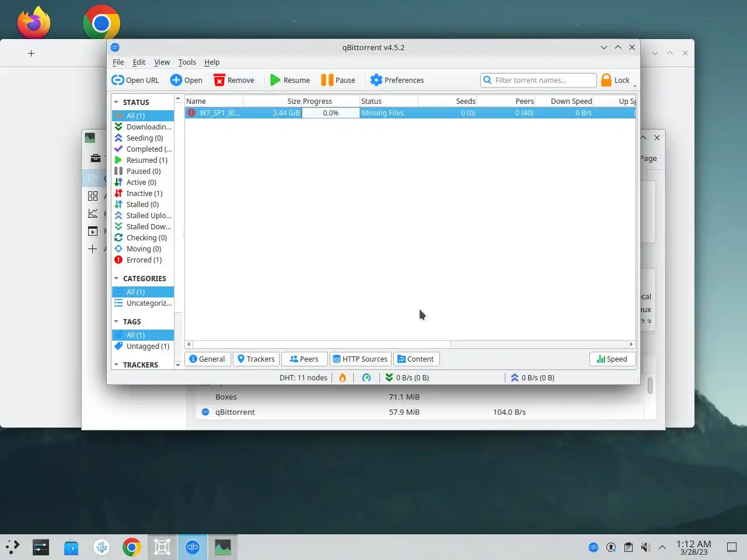Filter by Errored (1) status
The width and height of the screenshot is (747, 560).
coord(143,260)
